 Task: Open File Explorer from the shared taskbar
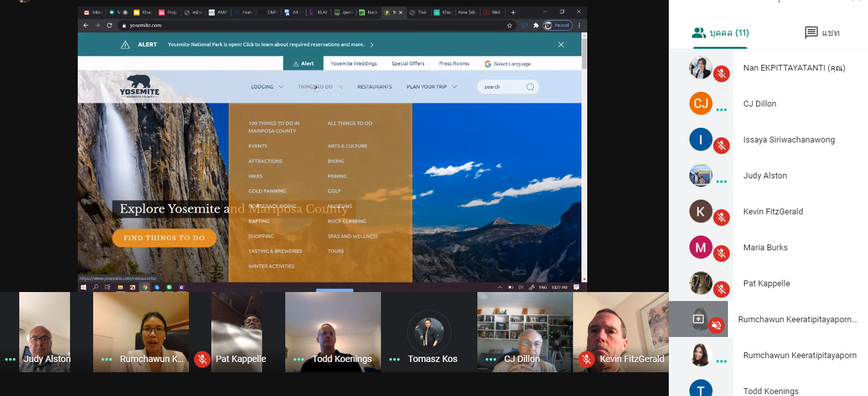pyautogui.click(x=120, y=288)
